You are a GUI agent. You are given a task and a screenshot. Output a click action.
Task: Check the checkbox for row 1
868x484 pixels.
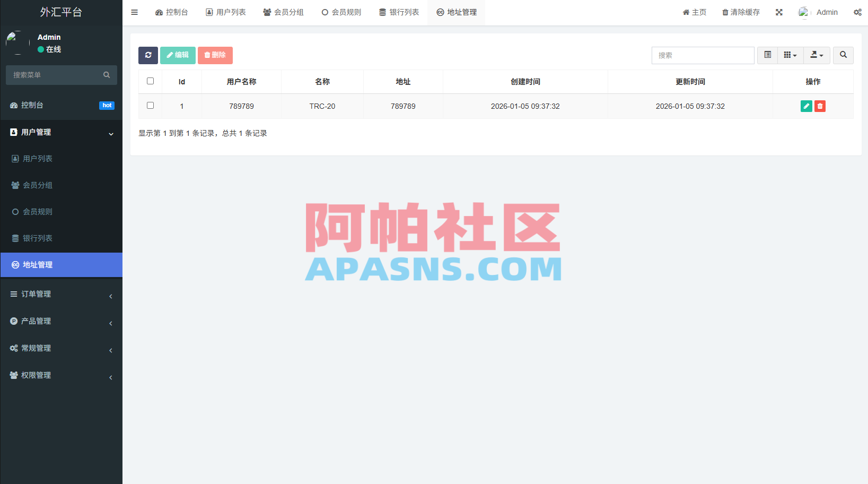150,106
